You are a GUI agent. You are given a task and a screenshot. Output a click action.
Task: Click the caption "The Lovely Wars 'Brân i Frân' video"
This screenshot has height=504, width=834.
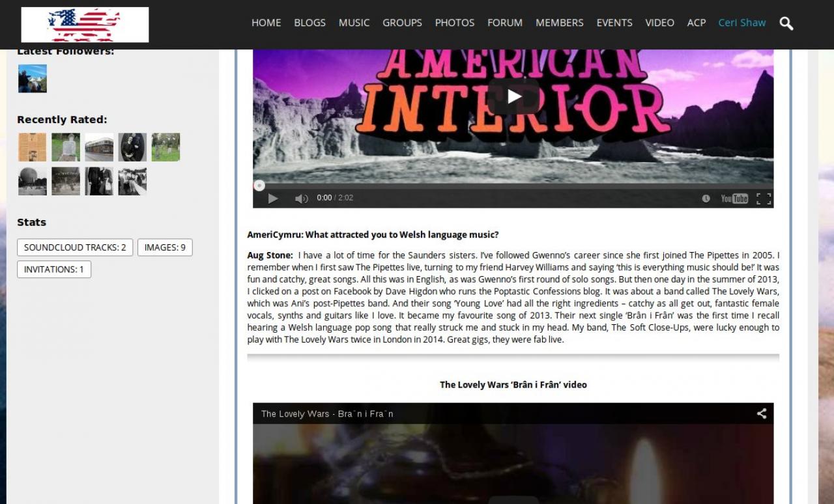(513, 385)
